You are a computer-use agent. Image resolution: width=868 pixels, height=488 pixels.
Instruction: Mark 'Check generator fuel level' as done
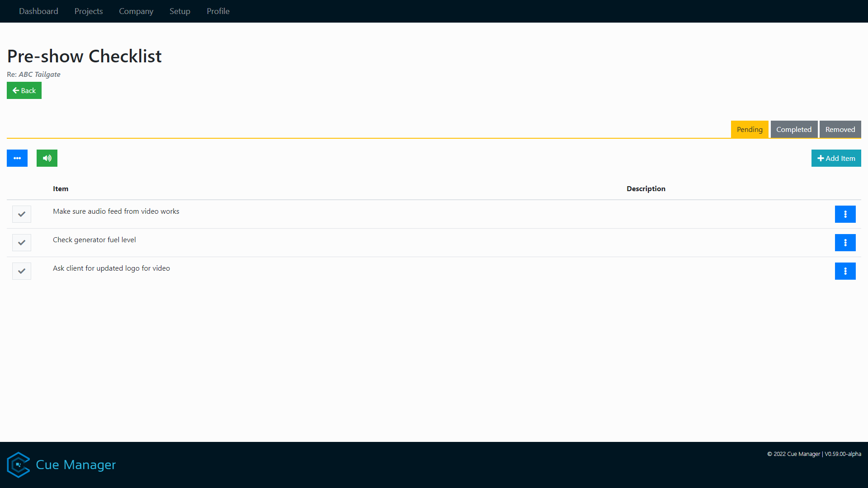coord(21,243)
